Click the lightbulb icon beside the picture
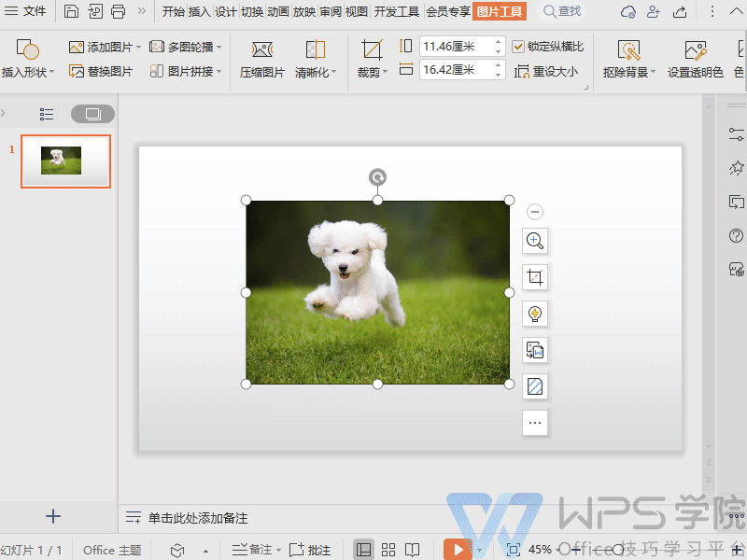This screenshot has width=747, height=560. [535, 314]
